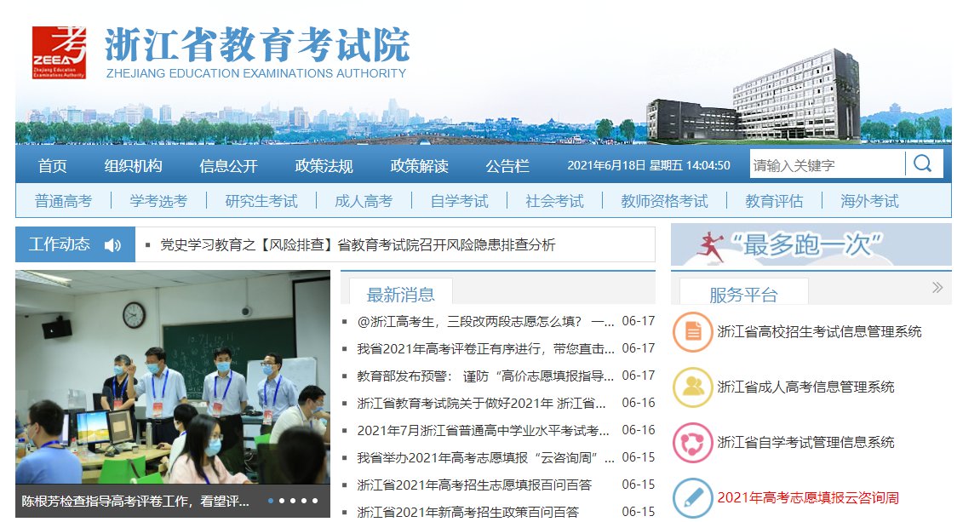The width and height of the screenshot is (980, 522).
Task: Open the 浙江省成人高考信息管理系统 link text
Action: [x=805, y=387]
